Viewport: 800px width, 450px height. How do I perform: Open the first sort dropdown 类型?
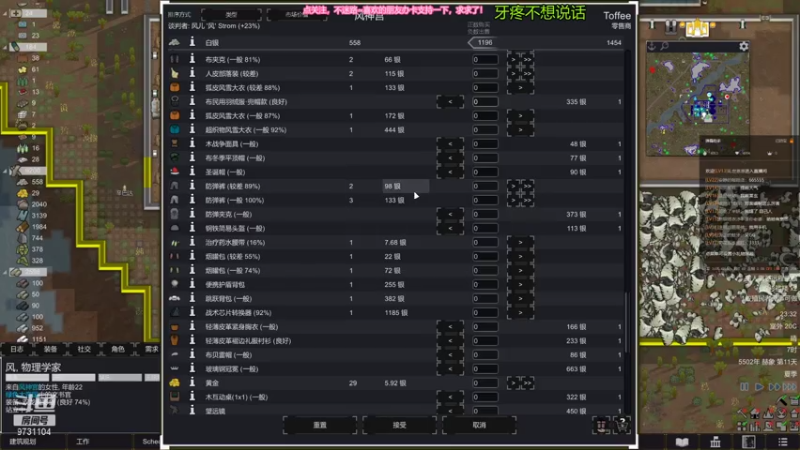pyautogui.click(x=231, y=15)
